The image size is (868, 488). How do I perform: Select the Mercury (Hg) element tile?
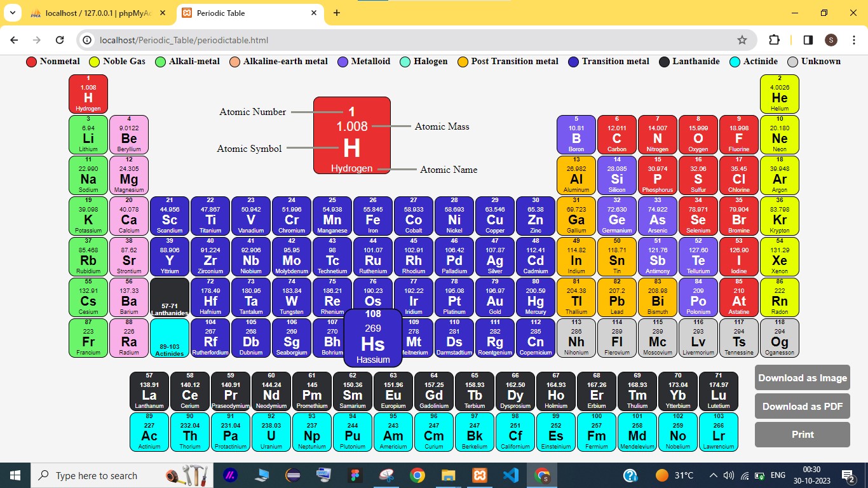[536, 297]
